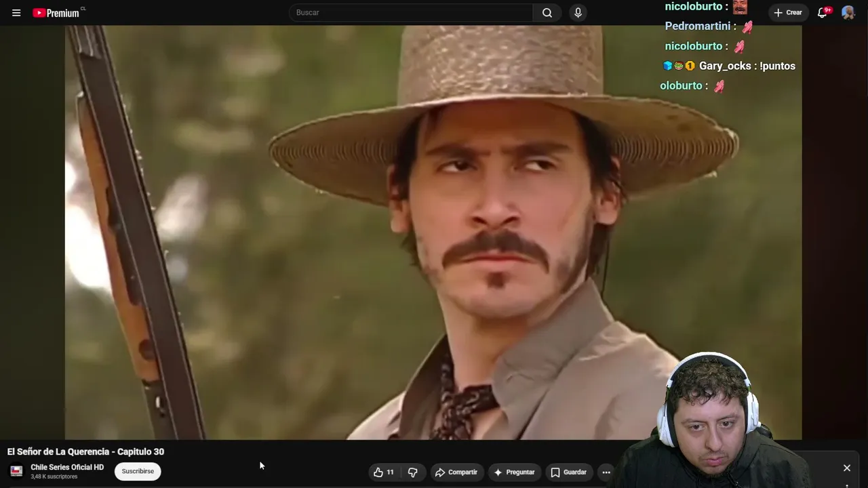Screen dimensions: 868x488
Task: Subscribe with the Suscribirse button
Action: [138, 472]
